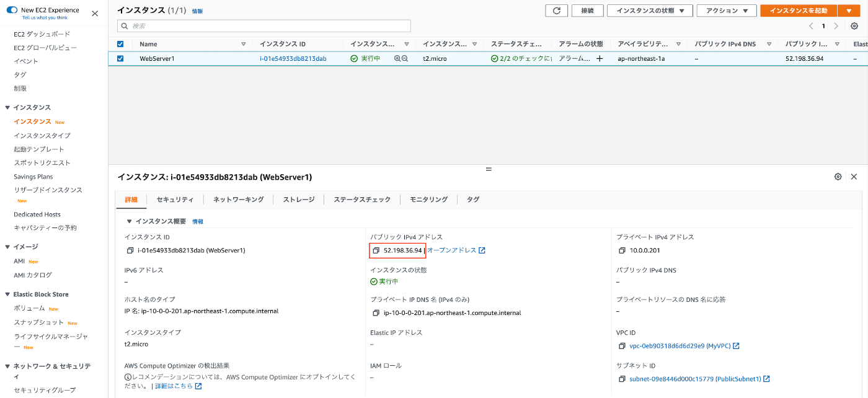The height and width of the screenshot is (398, 868).
Task: Select all instances header checkbox
Action: (120, 44)
